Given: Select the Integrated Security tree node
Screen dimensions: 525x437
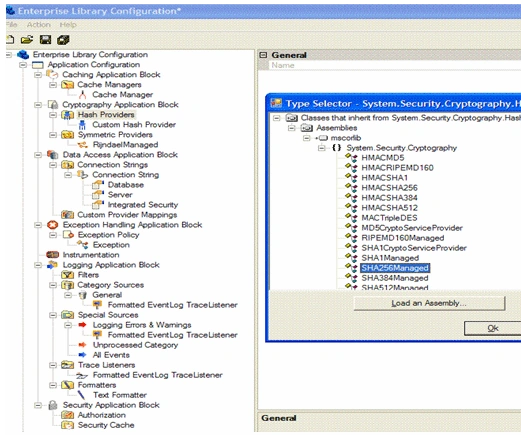Looking at the screenshot, I should pos(143,205).
